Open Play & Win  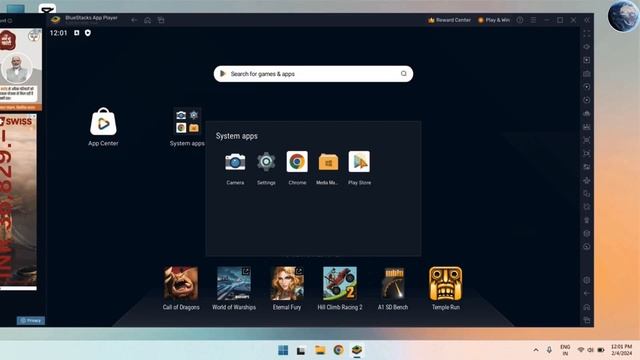[493, 20]
